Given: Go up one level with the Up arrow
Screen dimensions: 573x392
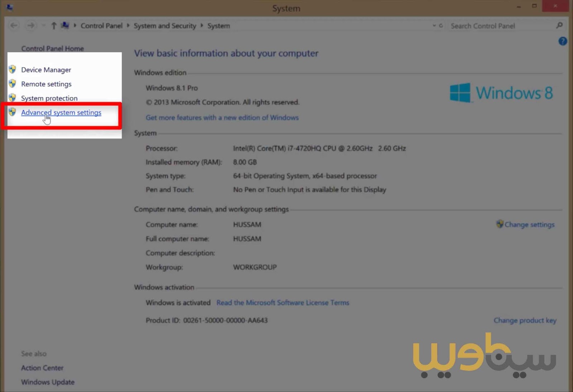Looking at the screenshot, I should (x=54, y=25).
